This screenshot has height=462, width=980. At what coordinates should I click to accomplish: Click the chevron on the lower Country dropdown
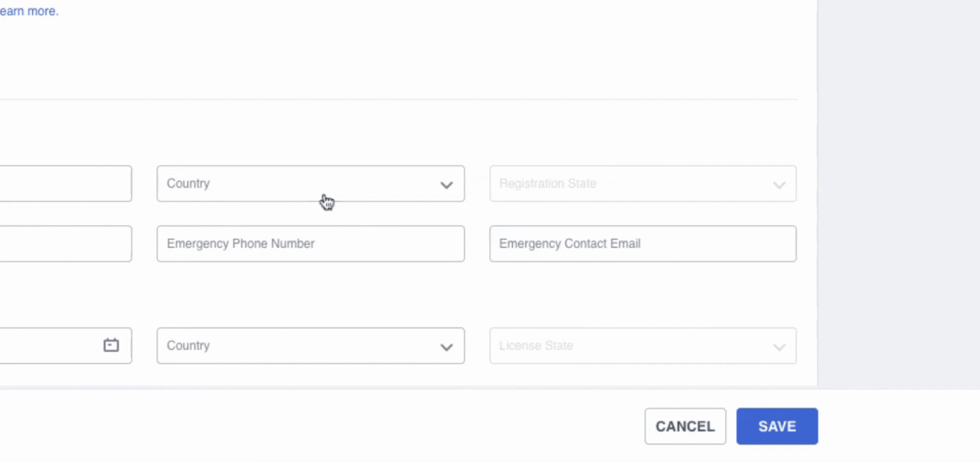(x=446, y=346)
